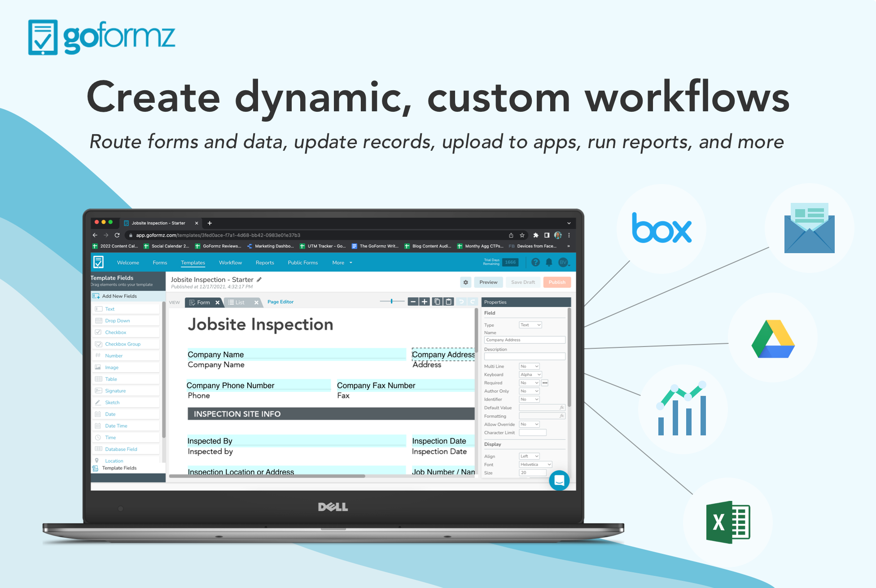Edit template name with pencil icon

pyautogui.click(x=259, y=280)
